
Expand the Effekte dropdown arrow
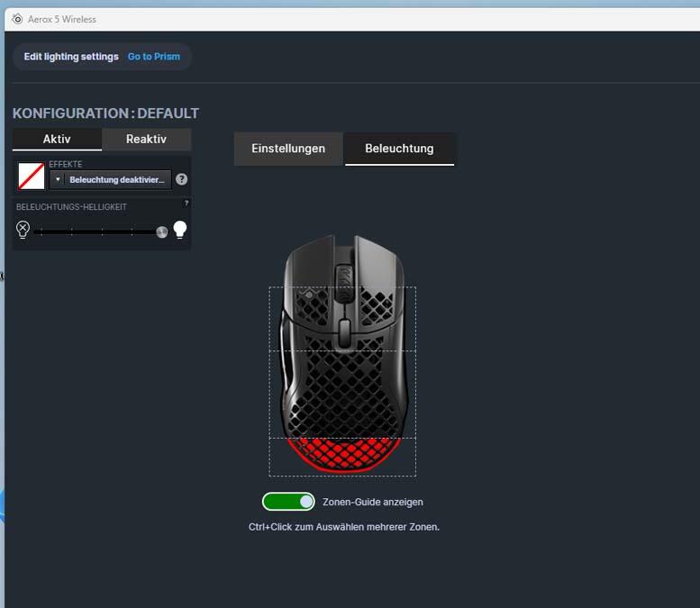[x=58, y=179]
